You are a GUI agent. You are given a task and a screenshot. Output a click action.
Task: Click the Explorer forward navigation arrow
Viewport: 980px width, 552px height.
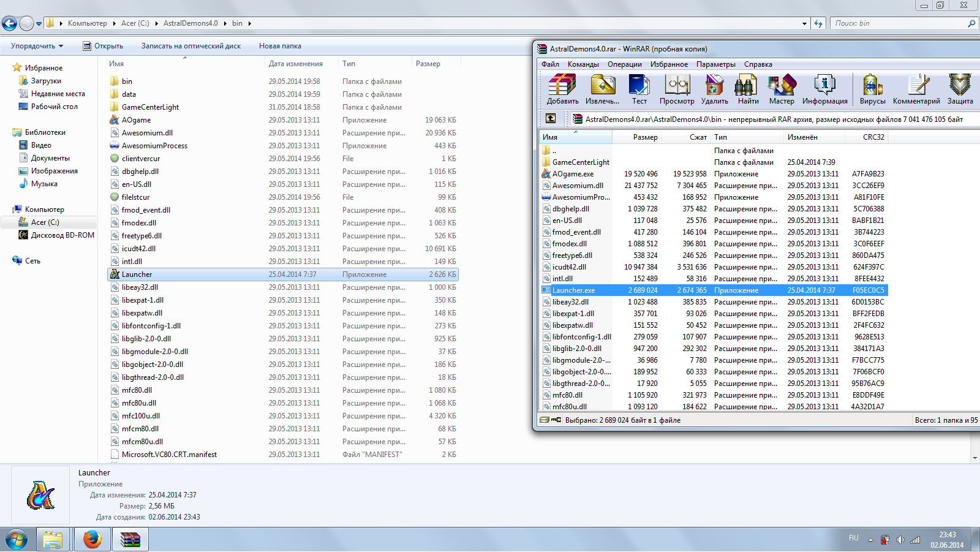click(26, 23)
